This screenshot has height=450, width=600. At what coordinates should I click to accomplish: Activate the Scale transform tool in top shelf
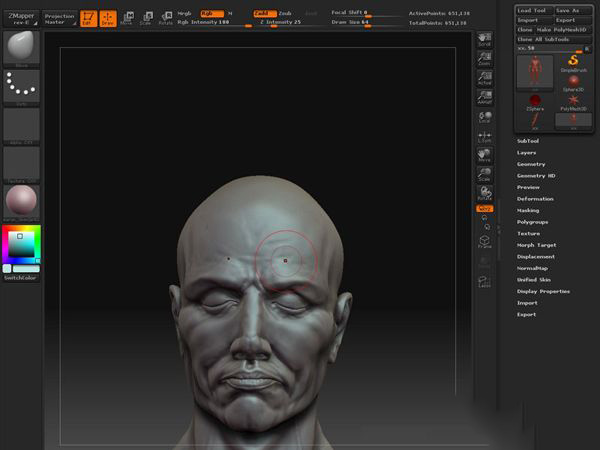tap(146, 18)
